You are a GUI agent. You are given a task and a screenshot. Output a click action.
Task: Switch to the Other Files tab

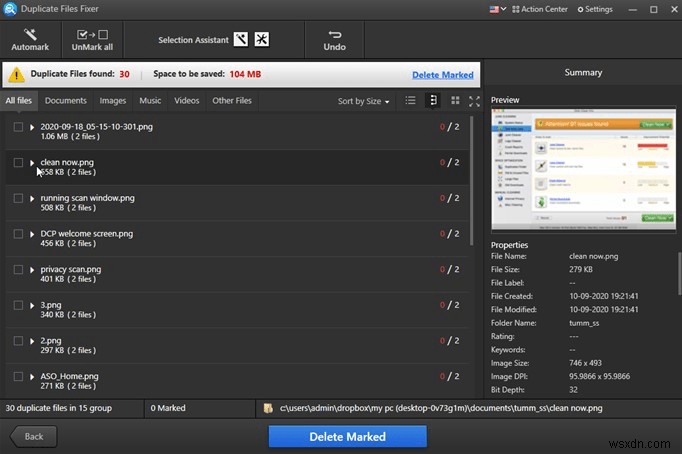tap(232, 100)
